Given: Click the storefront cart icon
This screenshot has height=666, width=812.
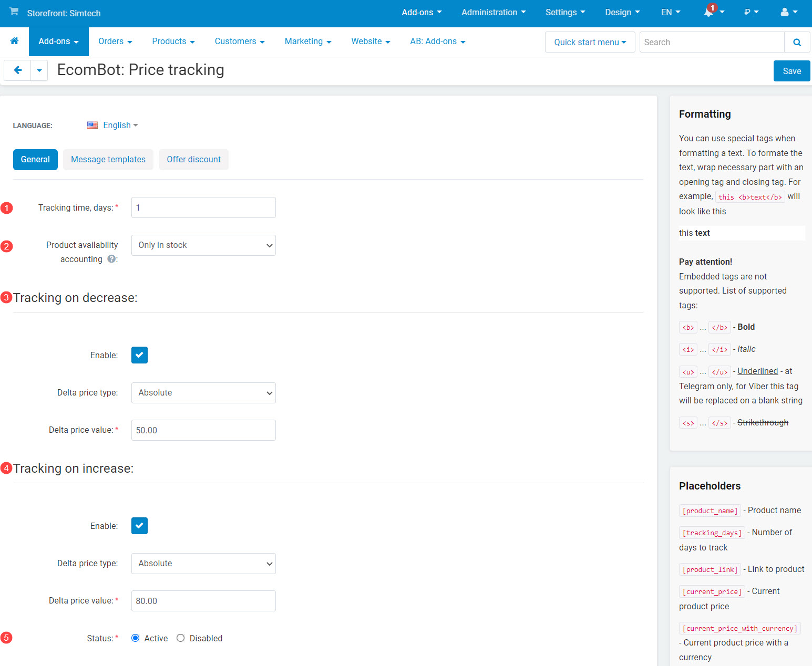Looking at the screenshot, I should point(14,12).
